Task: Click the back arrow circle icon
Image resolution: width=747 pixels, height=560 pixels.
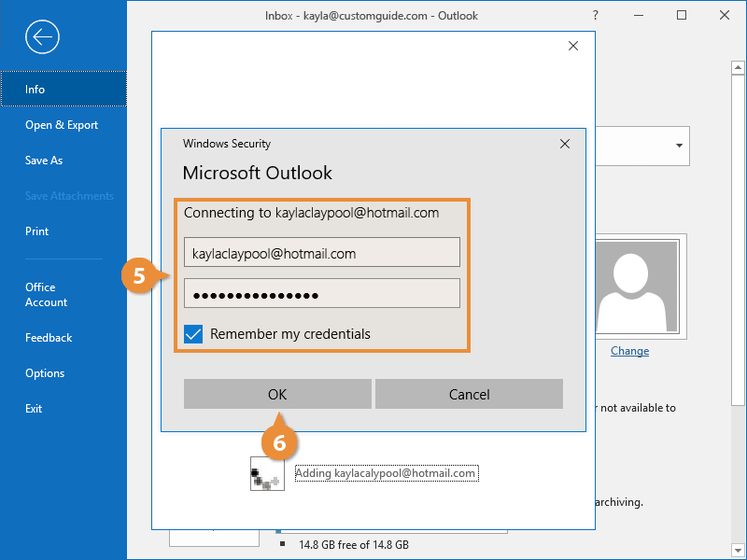Action: click(42, 36)
